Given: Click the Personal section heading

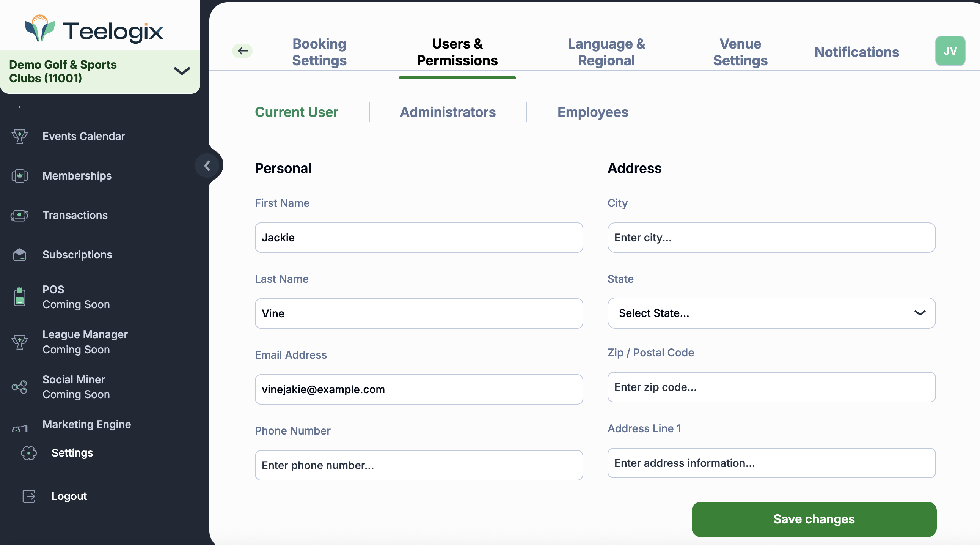Looking at the screenshot, I should (x=283, y=168).
